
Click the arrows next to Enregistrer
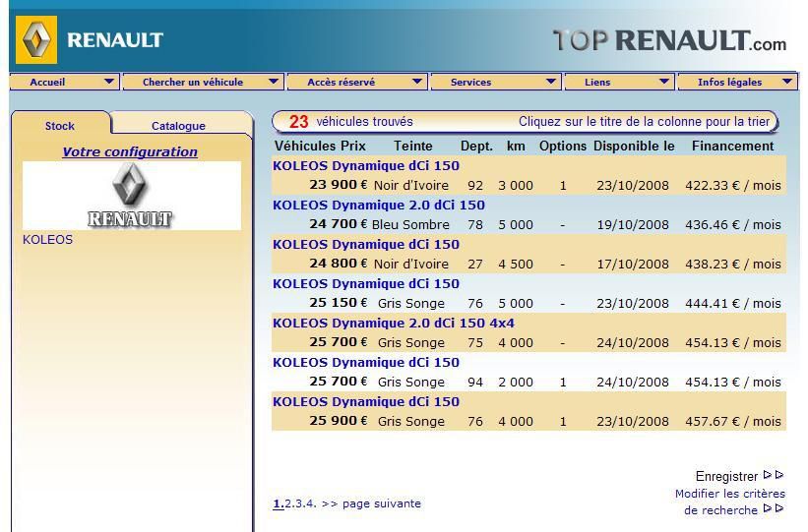tap(774, 475)
